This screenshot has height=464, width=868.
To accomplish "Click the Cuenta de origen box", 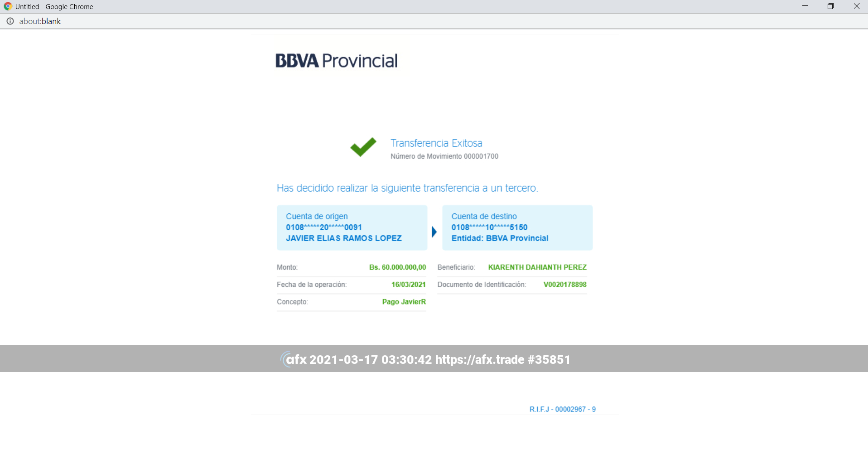I will (352, 227).
